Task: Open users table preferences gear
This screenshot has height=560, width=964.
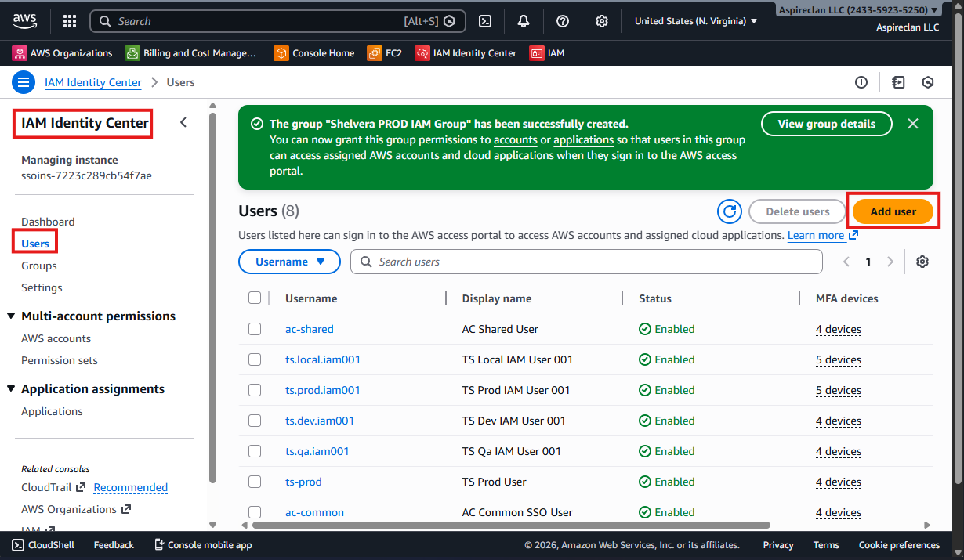Action: tap(922, 262)
